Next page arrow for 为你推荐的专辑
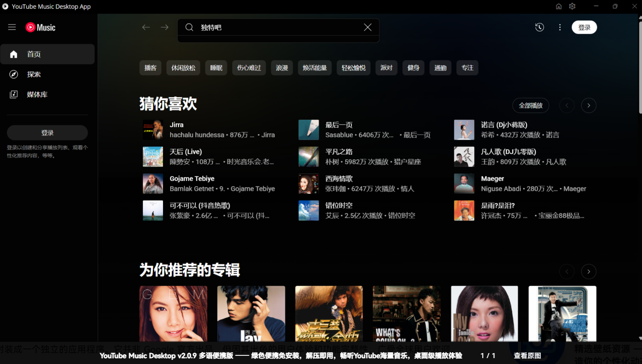 click(x=589, y=272)
